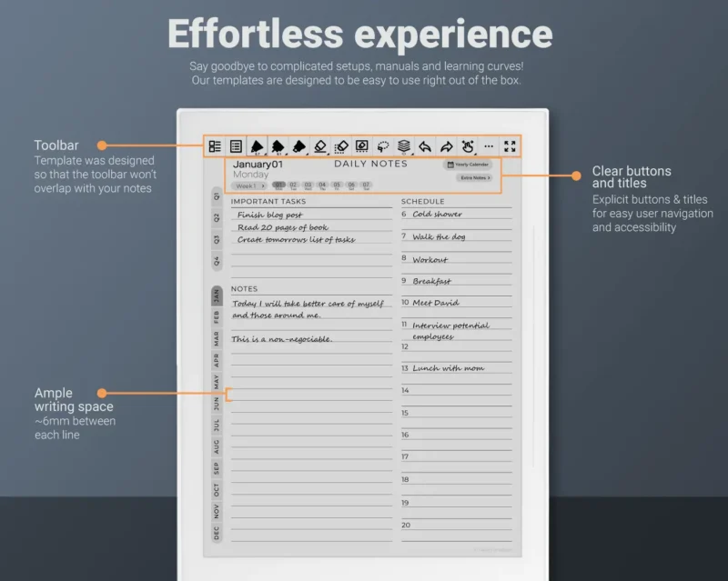This screenshot has width=728, height=581.
Task: Select the first pen tool
Action: coord(257,145)
